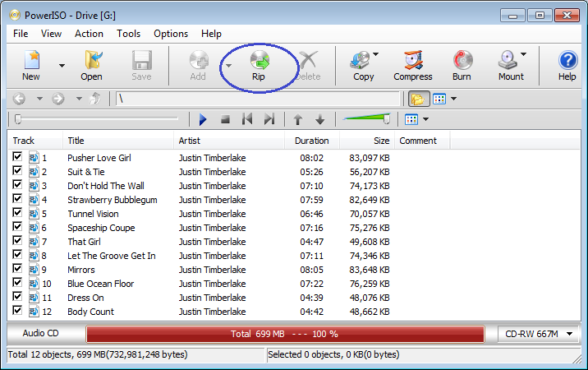Expand the Copy button dropdown arrow
Viewport: 588px width, 370px height.
[x=376, y=54]
